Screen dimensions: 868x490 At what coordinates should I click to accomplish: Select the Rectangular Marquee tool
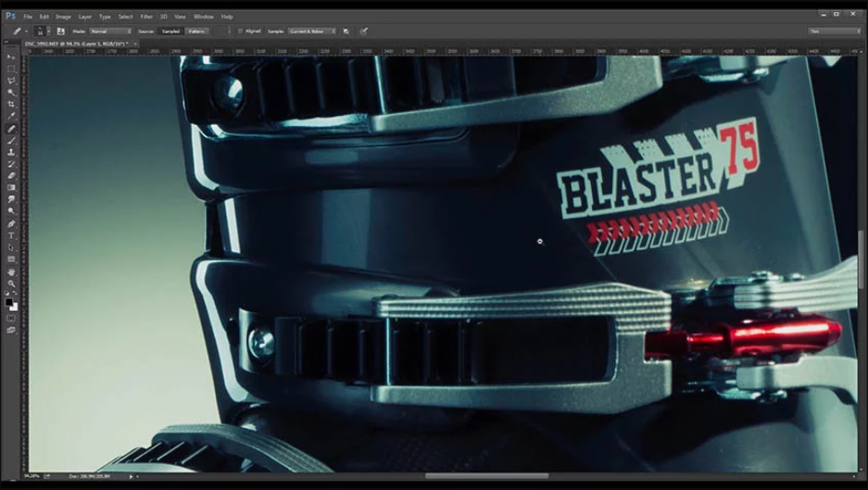point(11,69)
